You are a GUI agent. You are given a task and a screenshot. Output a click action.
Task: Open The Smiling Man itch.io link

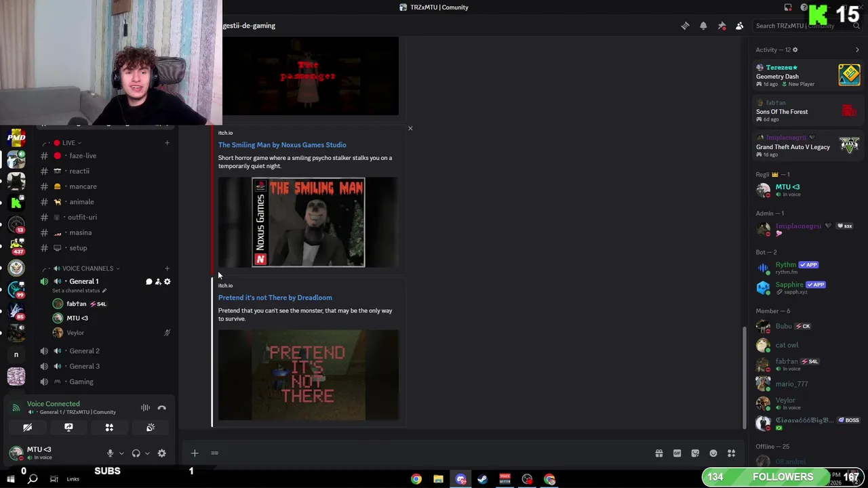tap(282, 145)
